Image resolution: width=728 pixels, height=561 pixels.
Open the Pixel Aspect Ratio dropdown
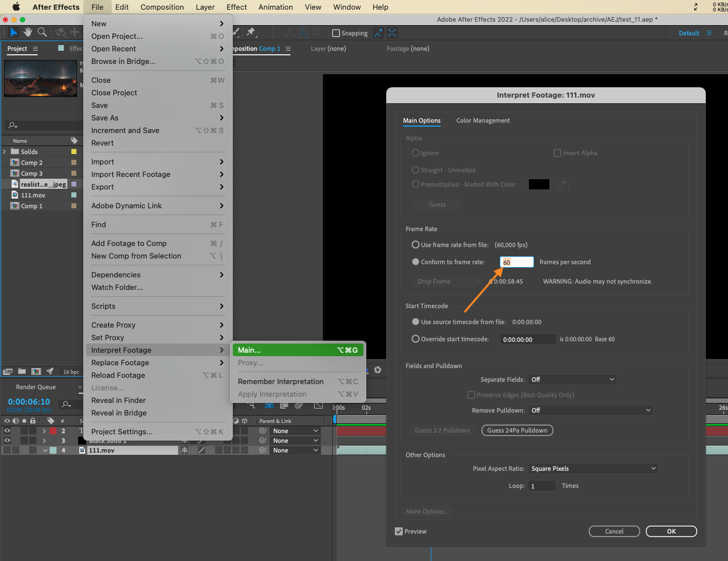click(593, 469)
